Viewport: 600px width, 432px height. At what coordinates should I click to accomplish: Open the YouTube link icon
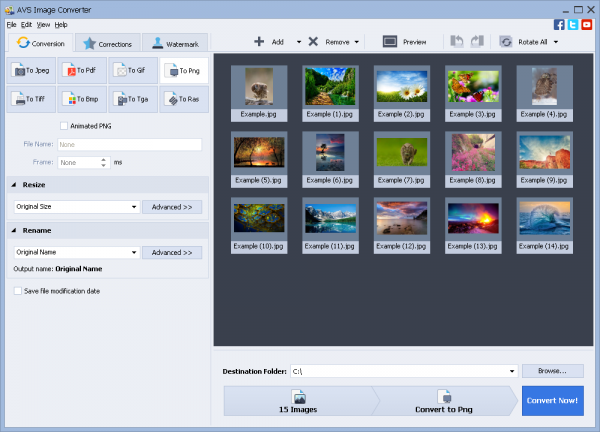pyautogui.click(x=587, y=24)
